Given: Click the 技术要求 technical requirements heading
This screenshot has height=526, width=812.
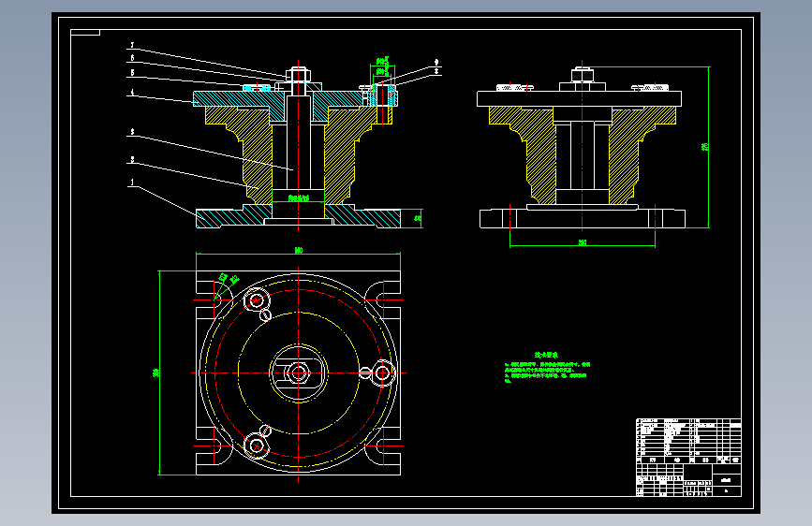Looking at the screenshot, I should click(546, 355).
